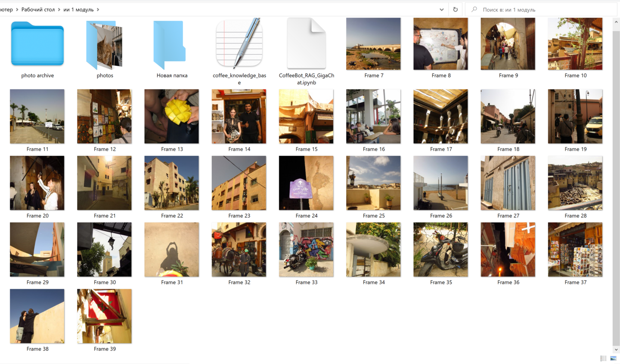Select Frame 10 terrace photo
This screenshot has height=364, width=620.
(x=575, y=43)
